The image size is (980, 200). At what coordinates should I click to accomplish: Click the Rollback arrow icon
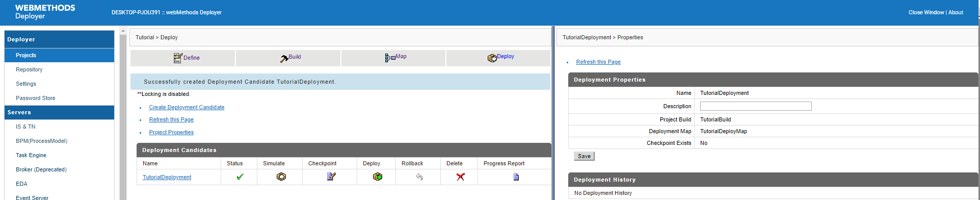(419, 177)
